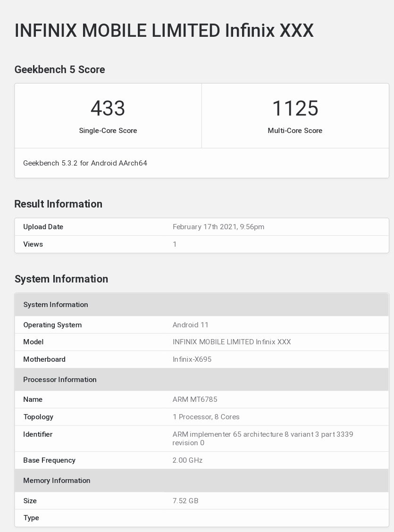Select the Android 11 operating system value
394x532 pixels.
coord(190,325)
